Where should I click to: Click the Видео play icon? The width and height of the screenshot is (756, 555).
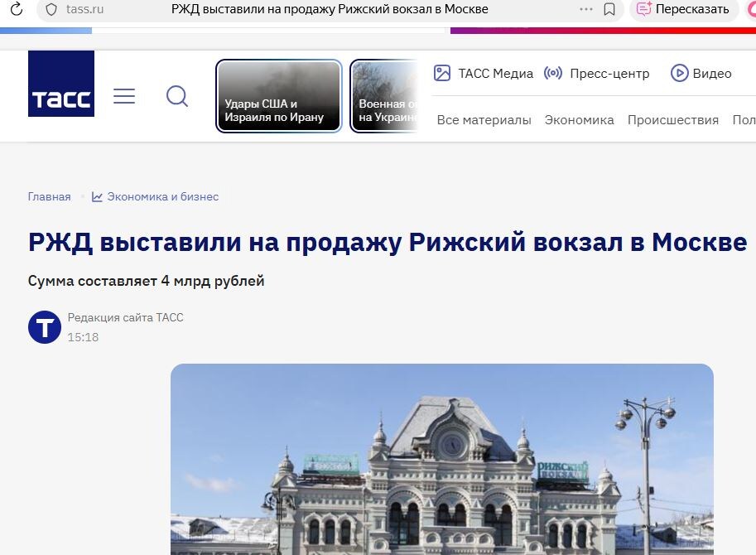coord(679,73)
